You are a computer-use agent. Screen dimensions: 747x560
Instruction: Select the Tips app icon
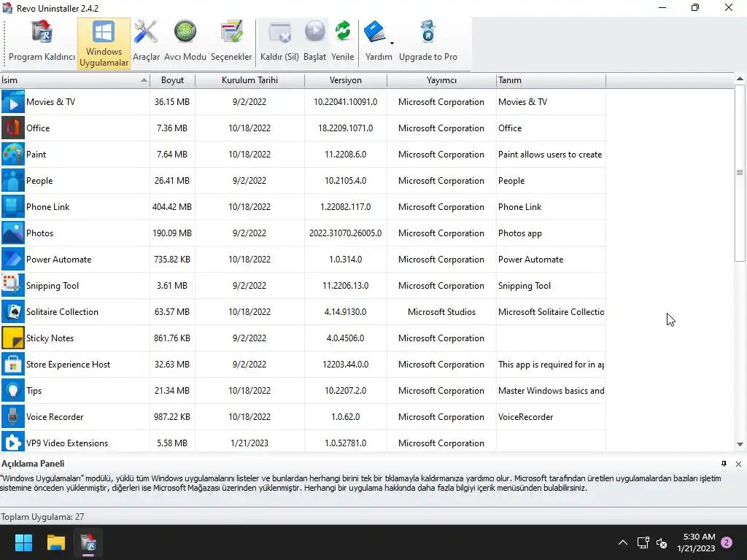(13, 390)
